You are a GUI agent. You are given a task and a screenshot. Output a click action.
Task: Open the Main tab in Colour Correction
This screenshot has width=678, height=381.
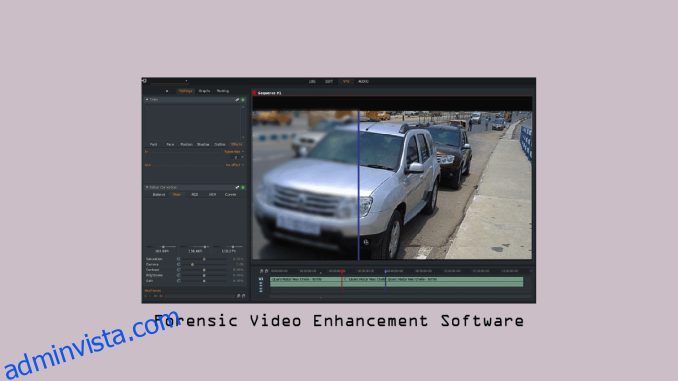[x=177, y=195]
